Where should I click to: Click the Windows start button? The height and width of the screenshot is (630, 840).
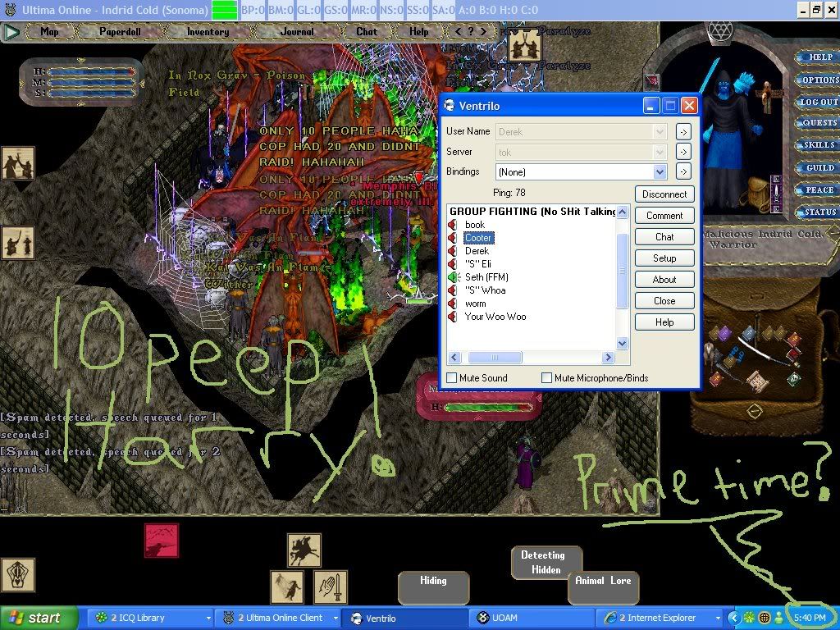(x=39, y=618)
